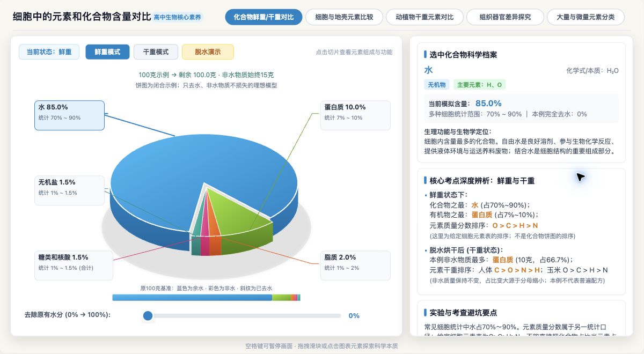Select the 脂质 2.0% label card
Image resolution: width=644 pixels, height=354 pixels.
point(355,265)
